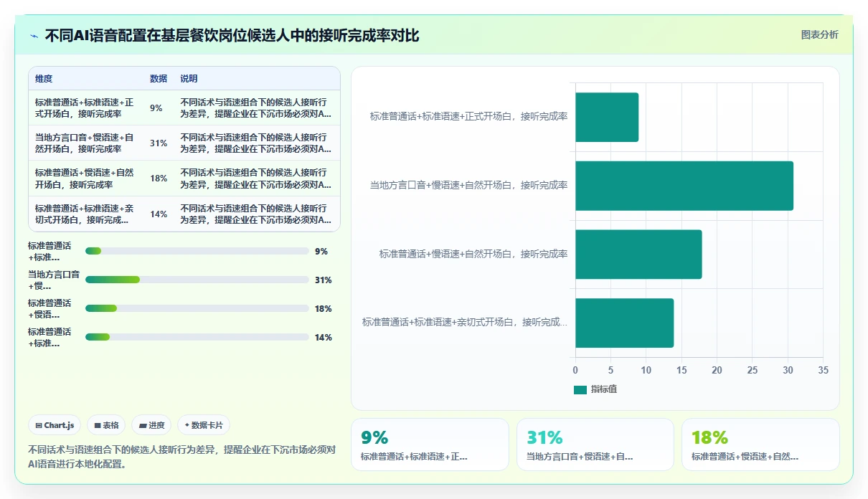
Task: Click the 14% progress bar
Action: pyautogui.click(x=197, y=337)
